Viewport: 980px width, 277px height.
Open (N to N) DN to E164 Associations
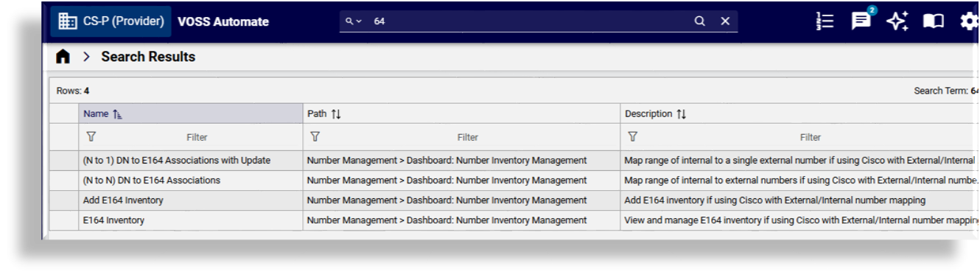click(152, 180)
